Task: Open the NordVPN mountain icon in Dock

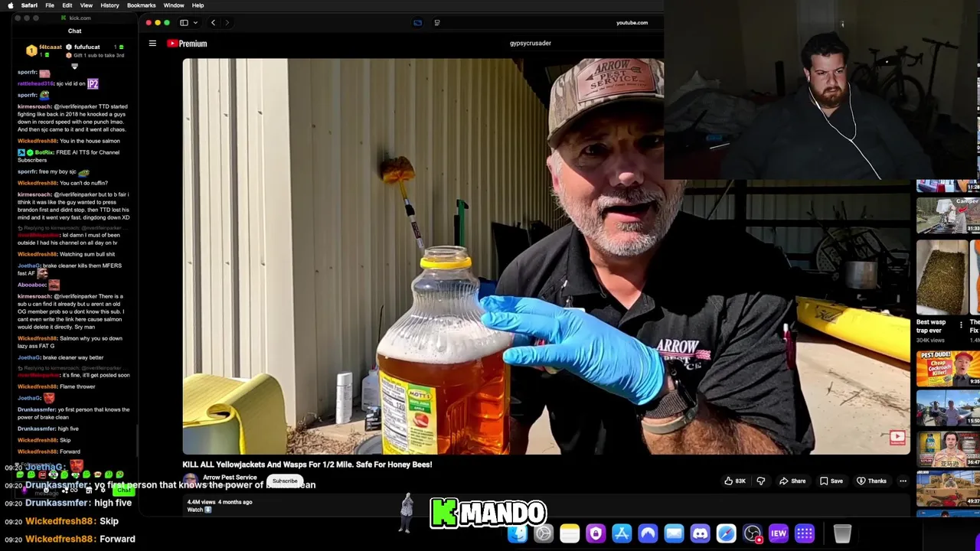Action: (x=648, y=533)
